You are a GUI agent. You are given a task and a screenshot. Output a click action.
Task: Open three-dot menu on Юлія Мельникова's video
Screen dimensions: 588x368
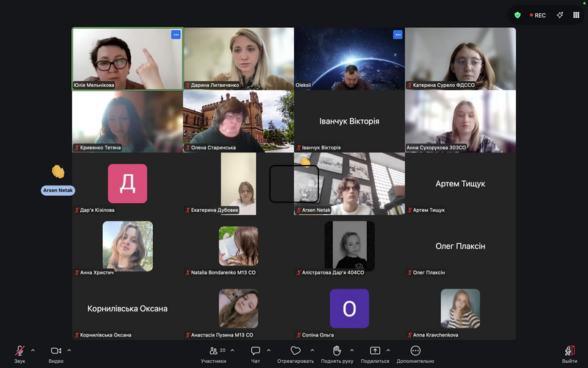click(x=176, y=35)
